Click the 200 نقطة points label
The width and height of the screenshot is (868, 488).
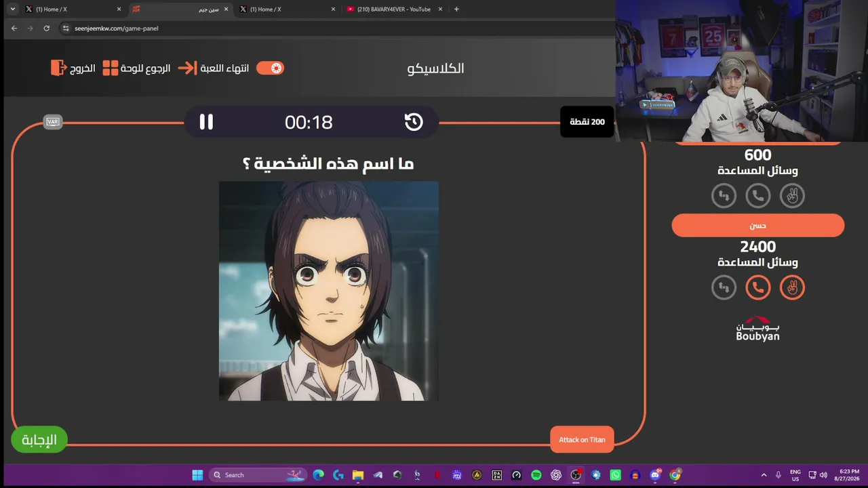pyautogui.click(x=587, y=122)
